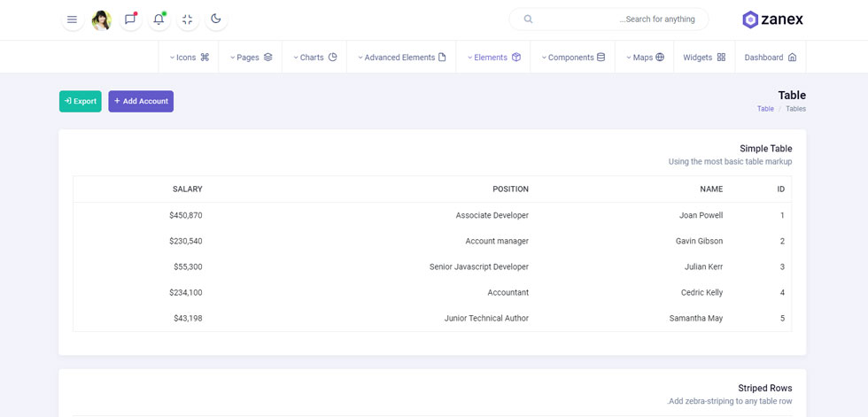Click the $230,540 salary cell
Screen dimensions: 868x417
(x=186, y=241)
